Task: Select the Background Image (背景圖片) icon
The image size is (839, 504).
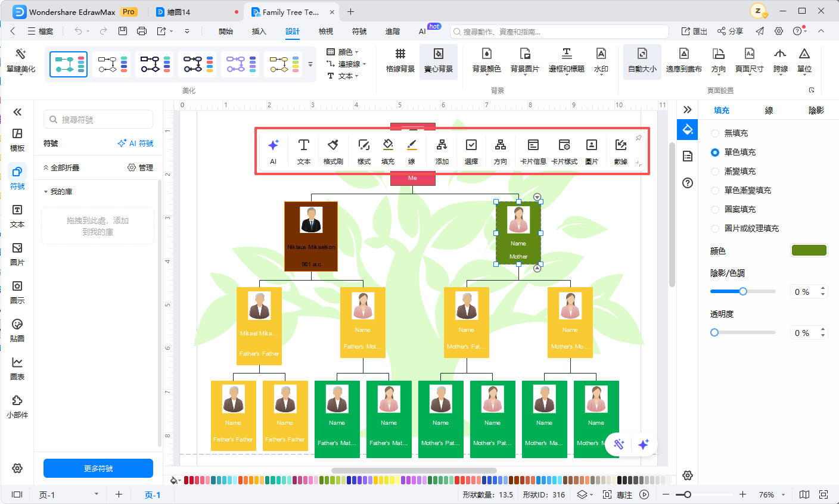Action: (x=524, y=60)
